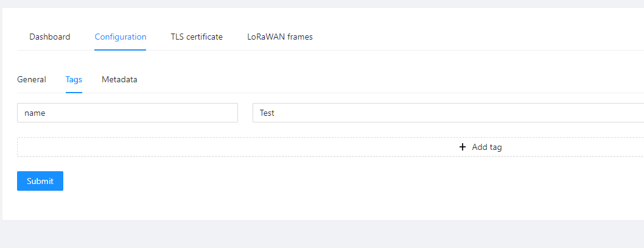Viewport: 644px width, 248px height.
Task: Place cursor on the word "name"
Action: [35, 113]
